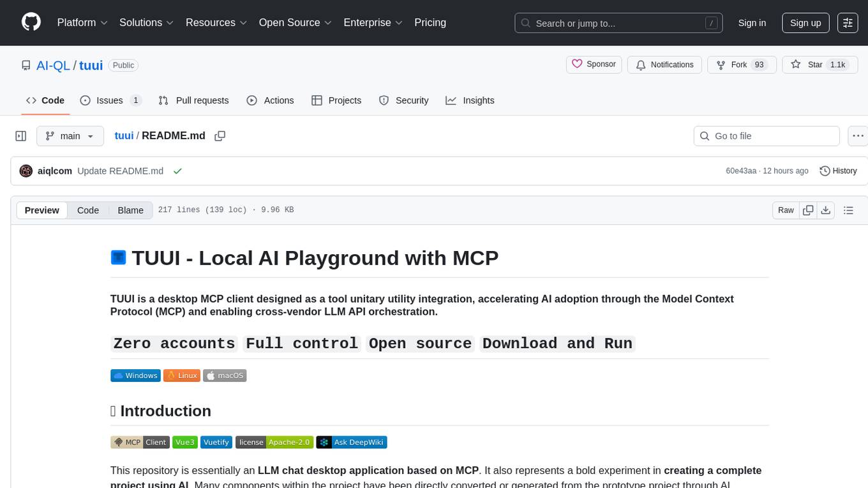Open the Update README.md commit message
Image resolution: width=868 pixels, height=488 pixels.
coord(120,171)
